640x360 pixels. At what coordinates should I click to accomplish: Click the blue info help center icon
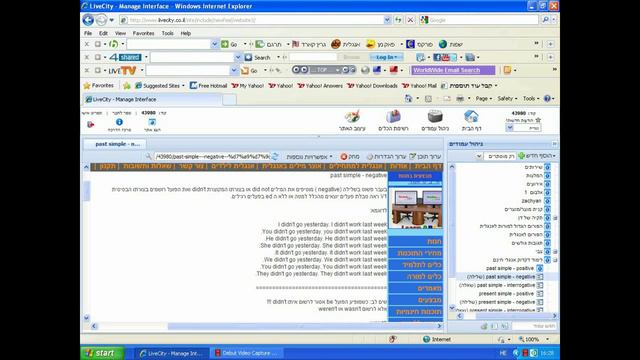point(119,122)
